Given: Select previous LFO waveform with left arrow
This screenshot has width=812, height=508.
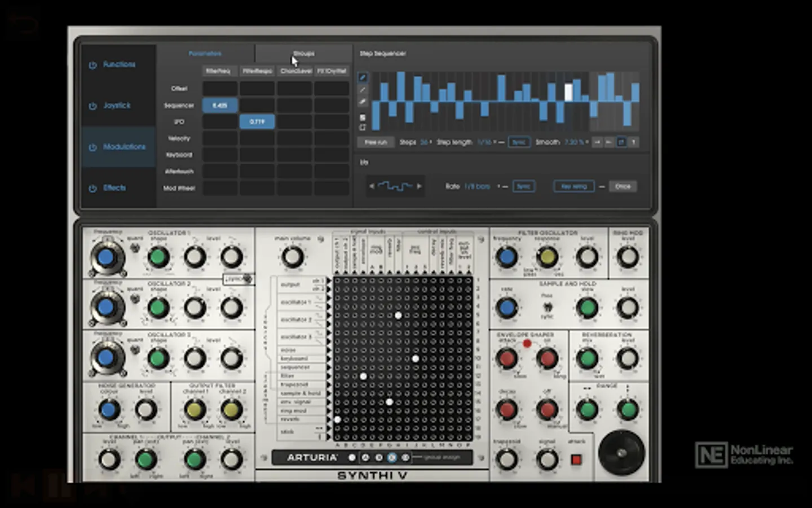Looking at the screenshot, I should click(372, 186).
